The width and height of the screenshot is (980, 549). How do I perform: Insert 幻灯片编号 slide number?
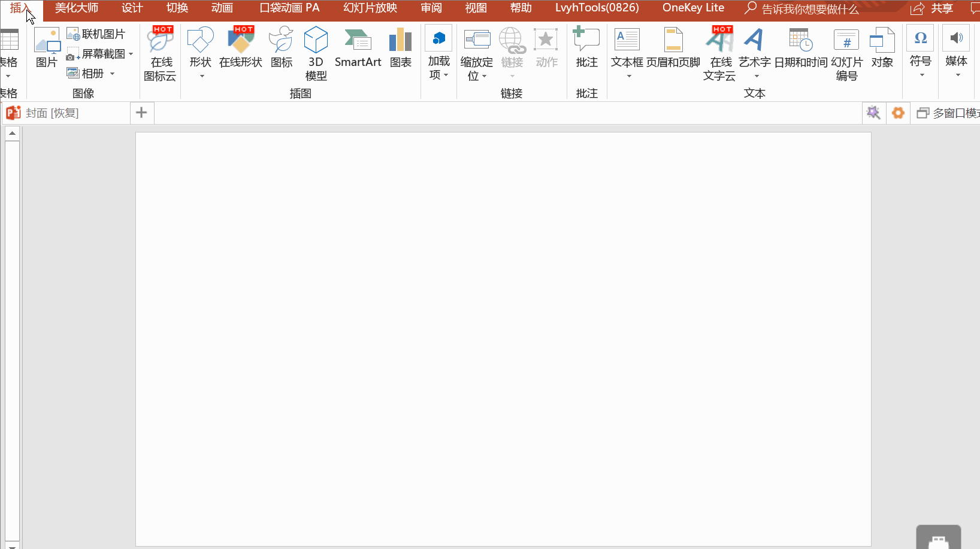point(847,54)
